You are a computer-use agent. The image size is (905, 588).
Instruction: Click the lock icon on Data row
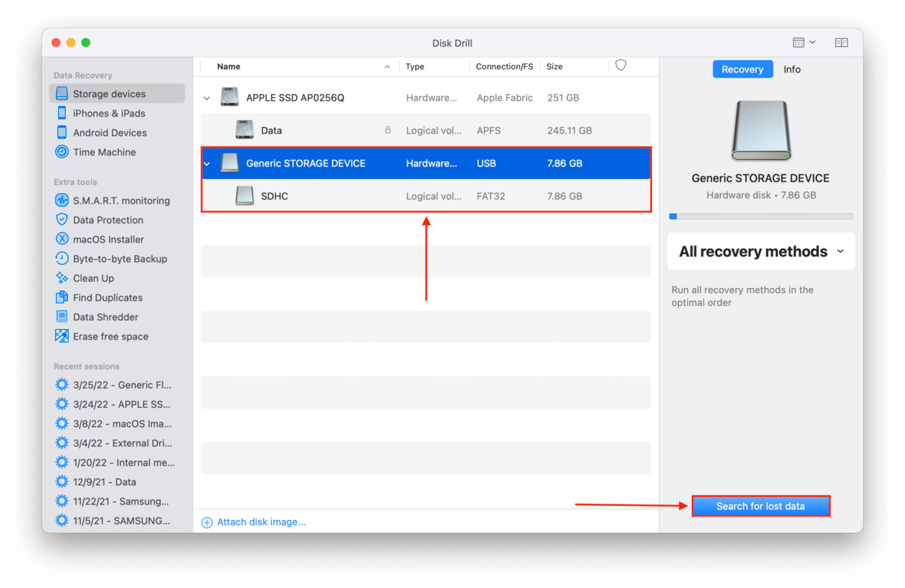388,130
